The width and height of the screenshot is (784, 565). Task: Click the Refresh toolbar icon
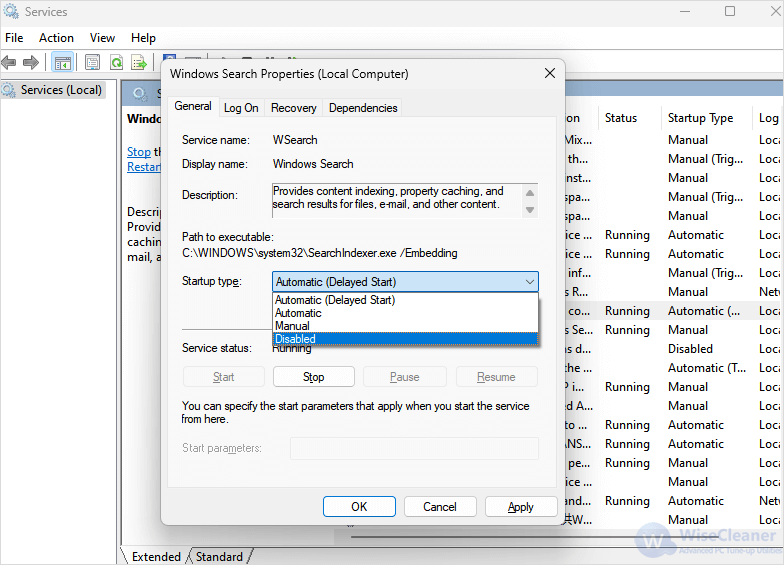pos(116,62)
